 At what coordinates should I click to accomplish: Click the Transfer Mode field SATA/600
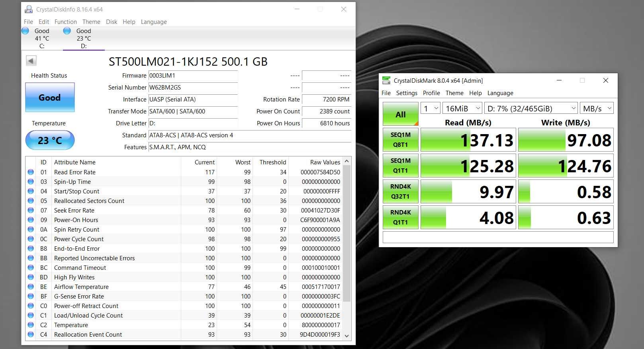193,111
